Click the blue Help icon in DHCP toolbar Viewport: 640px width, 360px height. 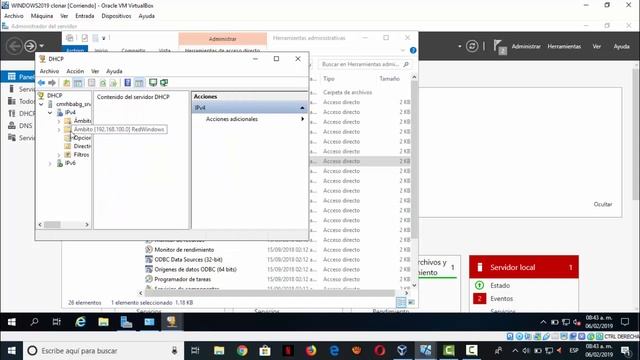coord(128,83)
